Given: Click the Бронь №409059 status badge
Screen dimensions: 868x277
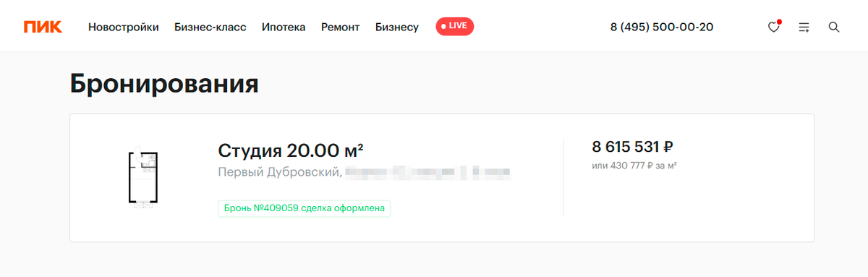Looking at the screenshot, I should 305,208.
